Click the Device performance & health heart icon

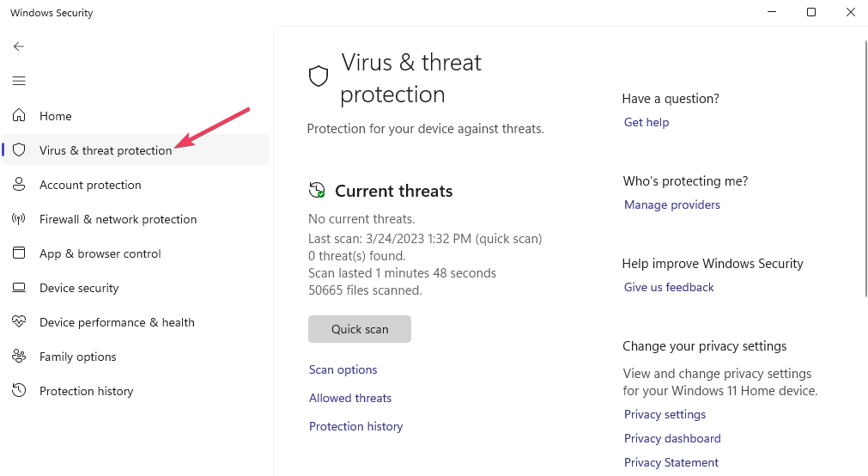tap(19, 322)
